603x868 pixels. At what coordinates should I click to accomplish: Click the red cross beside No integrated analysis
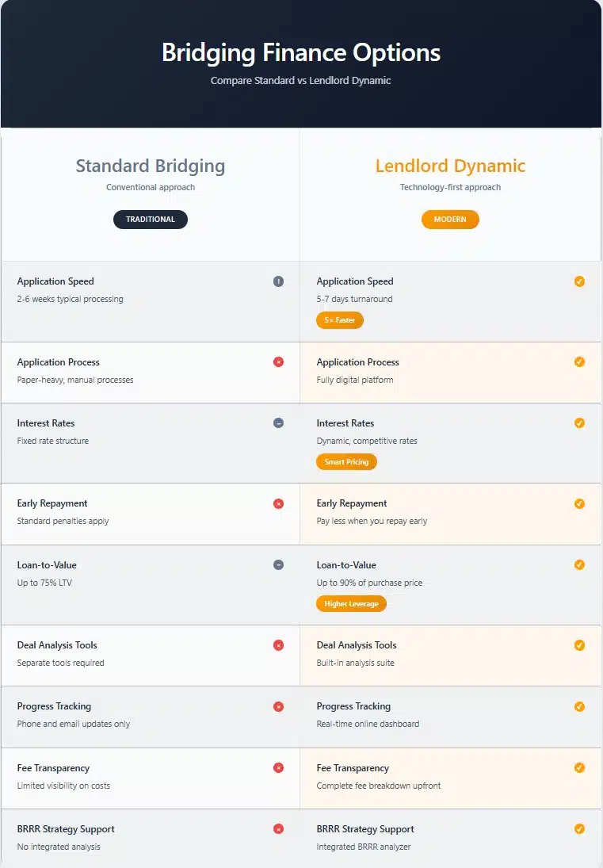tap(278, 828)
